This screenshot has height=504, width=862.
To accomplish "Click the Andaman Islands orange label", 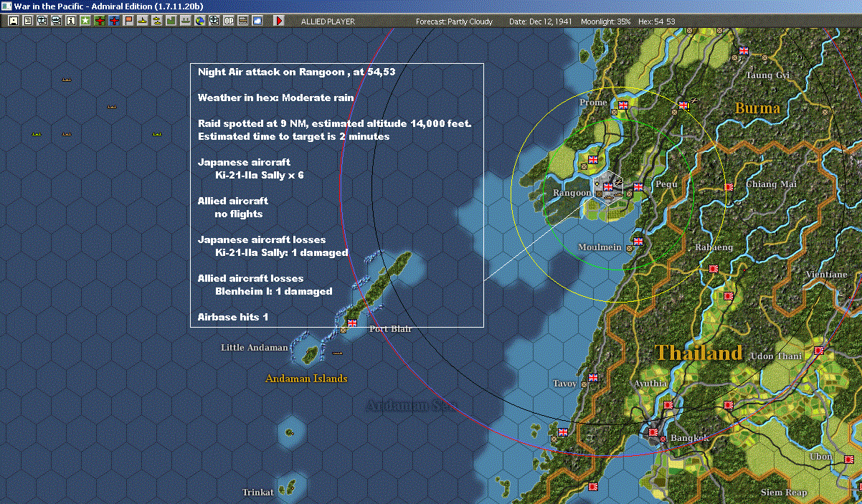I will tap(306, 379).
